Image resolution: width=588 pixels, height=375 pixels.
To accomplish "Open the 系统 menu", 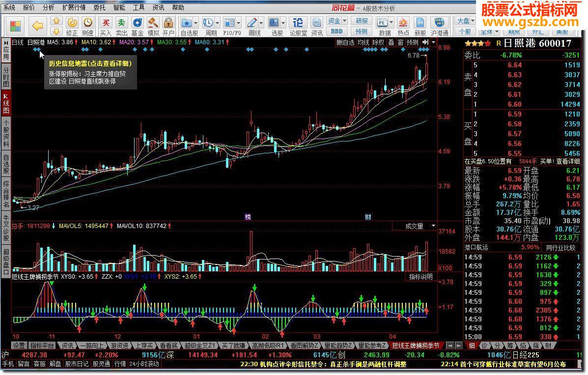I will tap(9, 7).
